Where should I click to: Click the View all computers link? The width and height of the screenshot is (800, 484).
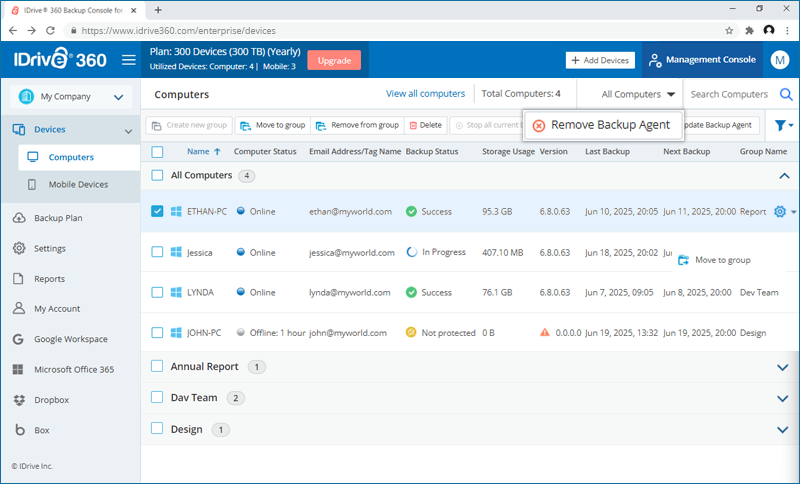425,94
